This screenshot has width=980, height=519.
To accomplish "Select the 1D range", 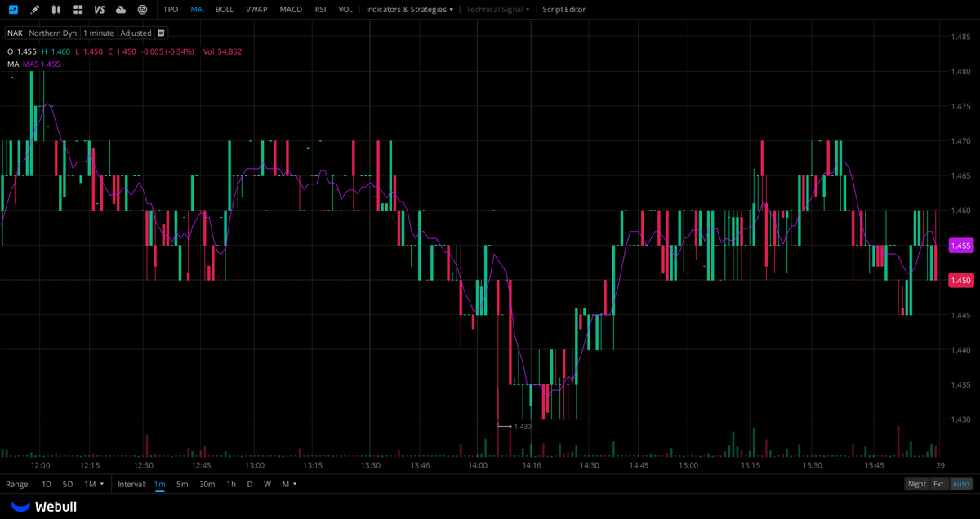I will (46, 484).
